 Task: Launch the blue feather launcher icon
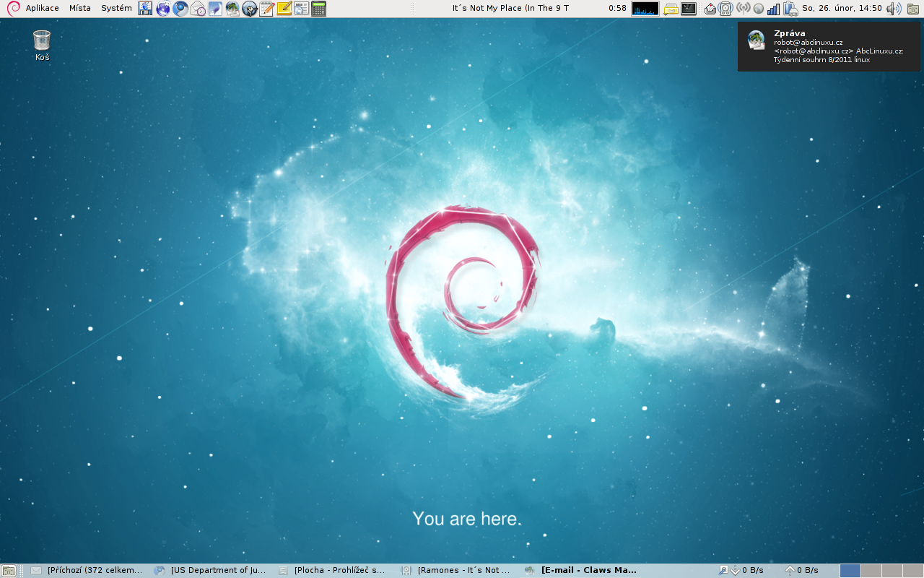pos(215,9)
